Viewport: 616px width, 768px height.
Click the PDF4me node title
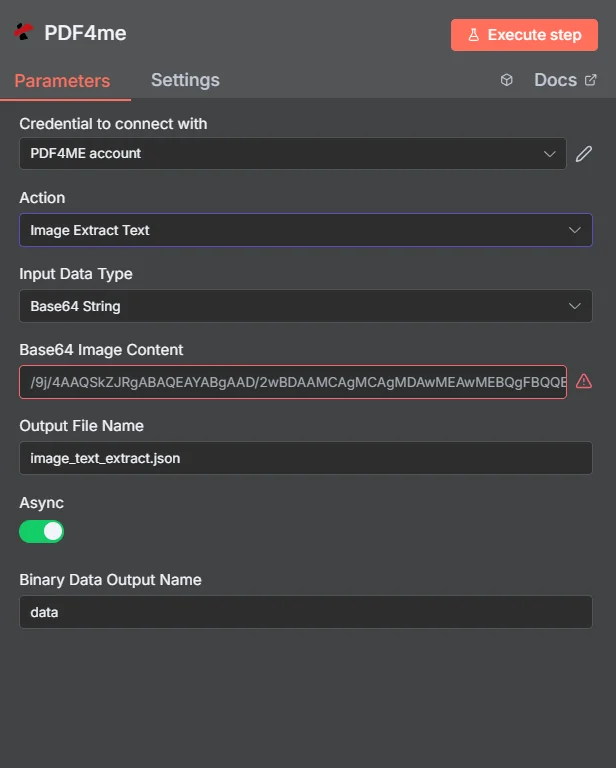(85, 33)
